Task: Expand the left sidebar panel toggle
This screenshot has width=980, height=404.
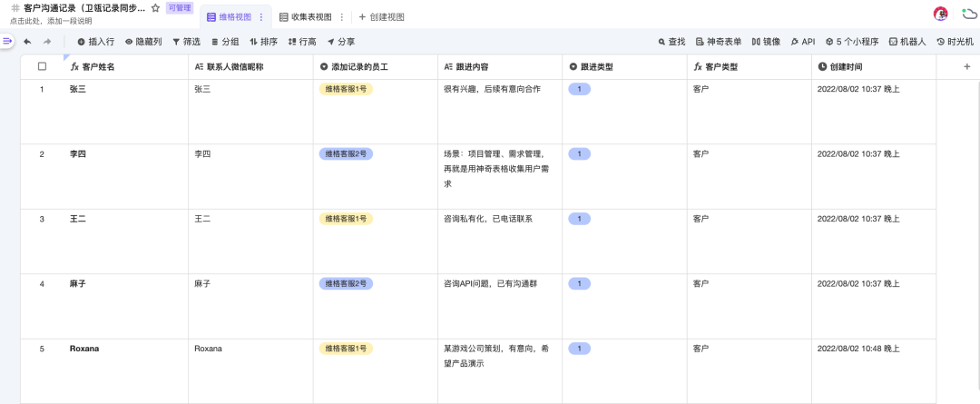Action: [x=7, y=42]
